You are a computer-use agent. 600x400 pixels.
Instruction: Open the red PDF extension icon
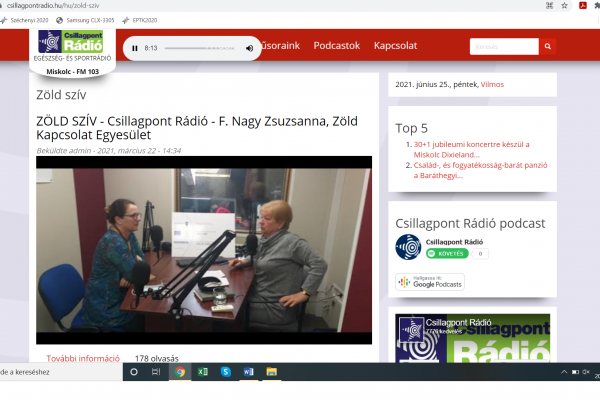(x=583, y=5)
